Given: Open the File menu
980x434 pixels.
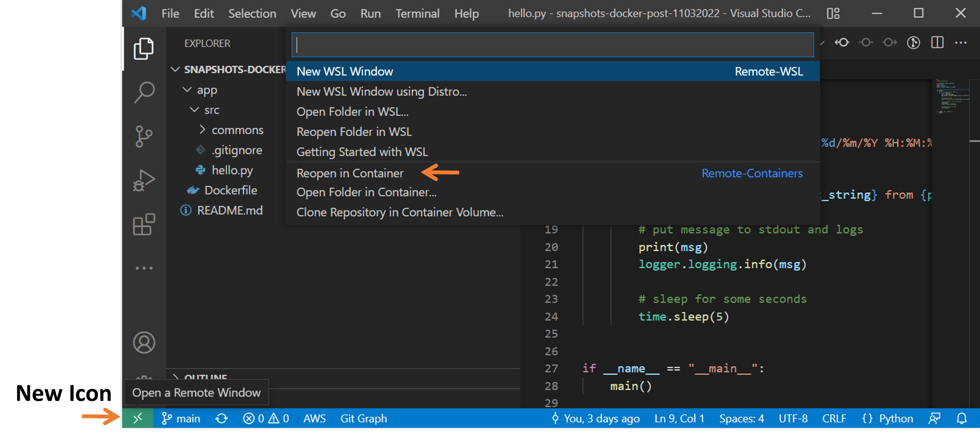Looking at the screenshot, I should (x=170, y=13).
